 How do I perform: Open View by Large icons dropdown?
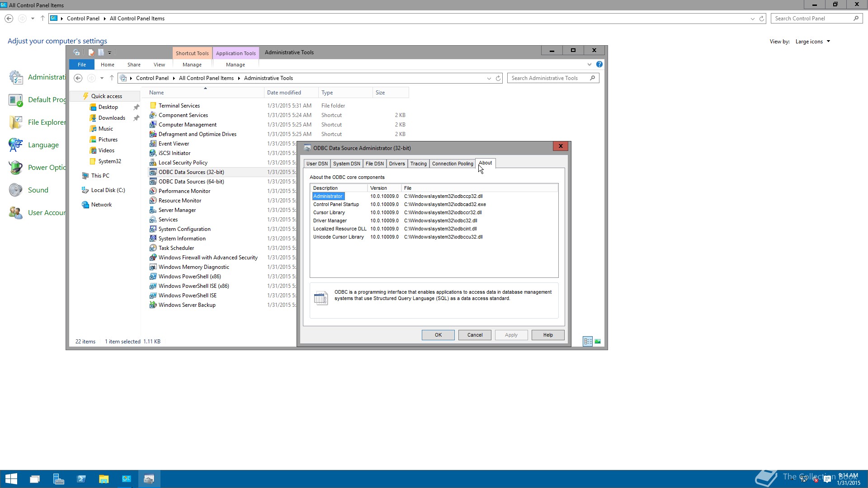(812, 42)
